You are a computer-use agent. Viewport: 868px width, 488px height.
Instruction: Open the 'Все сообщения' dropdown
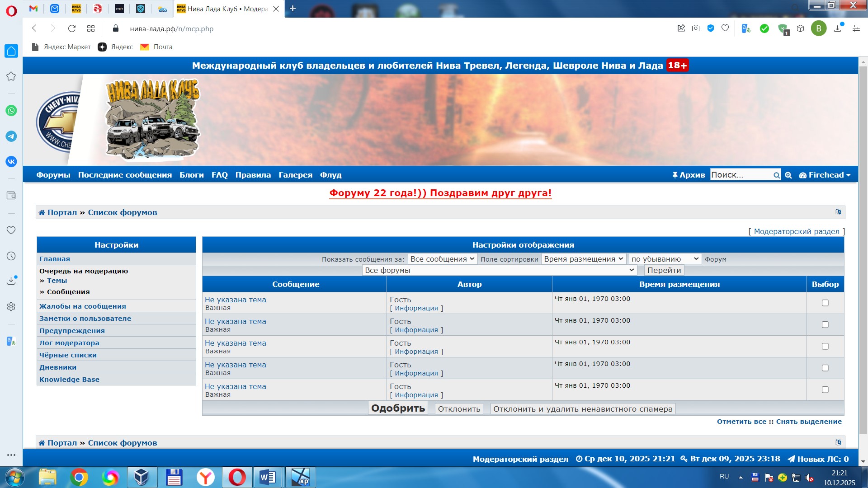(x=442, y=259)
